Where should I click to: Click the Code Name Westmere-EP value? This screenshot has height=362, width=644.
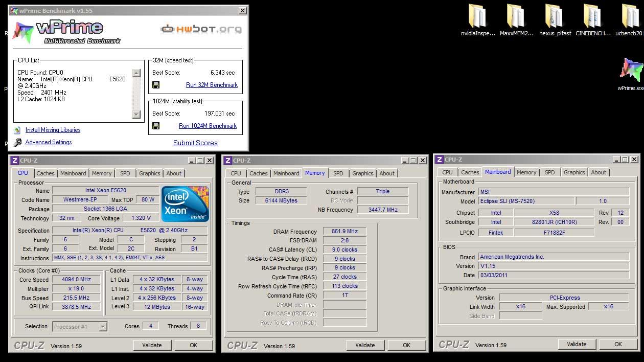click(80, 200)
